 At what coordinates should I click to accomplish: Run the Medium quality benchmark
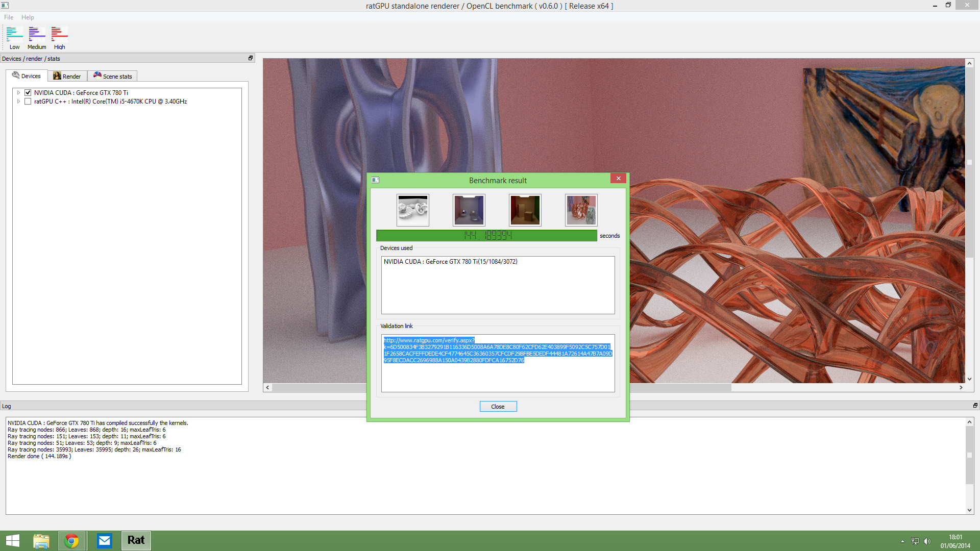tap(37, 38)
